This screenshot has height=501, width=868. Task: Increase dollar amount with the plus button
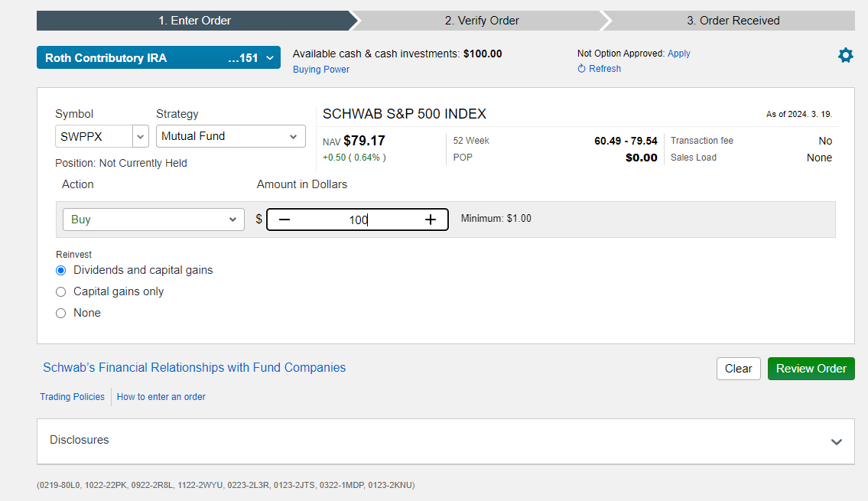coord(431,220)
